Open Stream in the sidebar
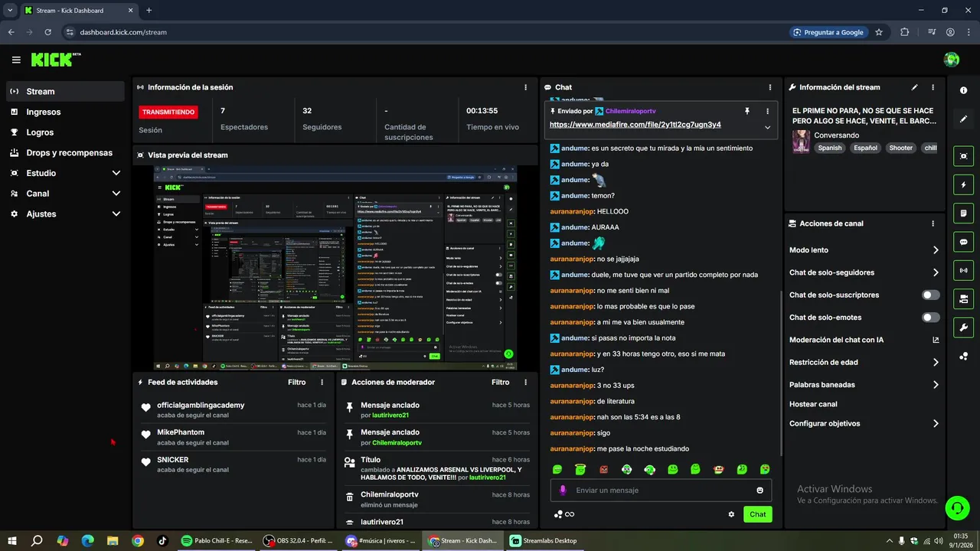 tap(65, 91)
